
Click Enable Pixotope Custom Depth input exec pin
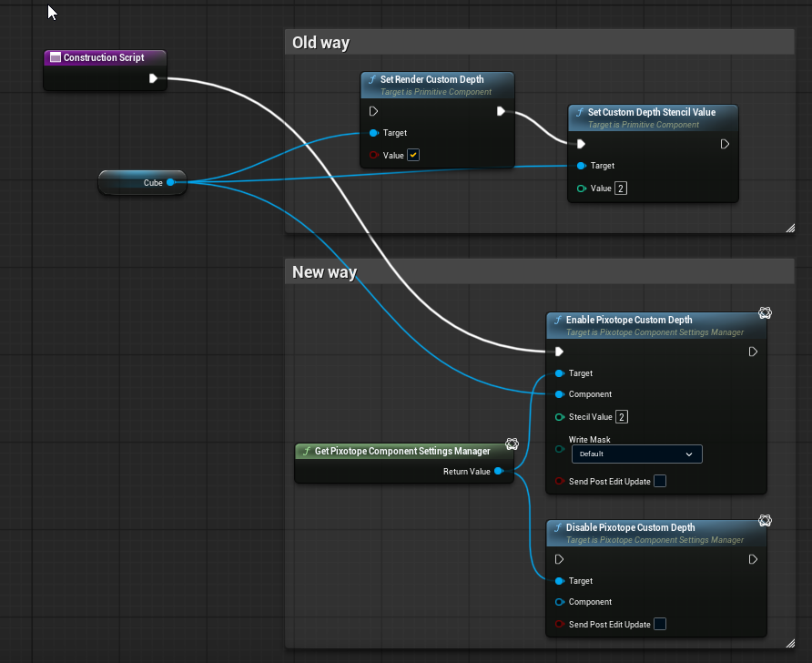pos(559,352)
